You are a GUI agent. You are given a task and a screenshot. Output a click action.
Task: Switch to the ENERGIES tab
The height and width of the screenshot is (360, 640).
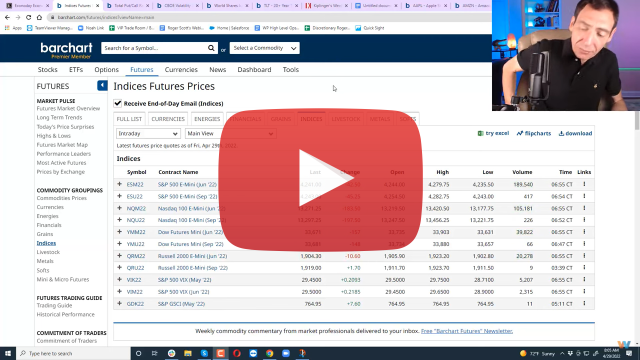pyautogui.click(x=207, y=119)
